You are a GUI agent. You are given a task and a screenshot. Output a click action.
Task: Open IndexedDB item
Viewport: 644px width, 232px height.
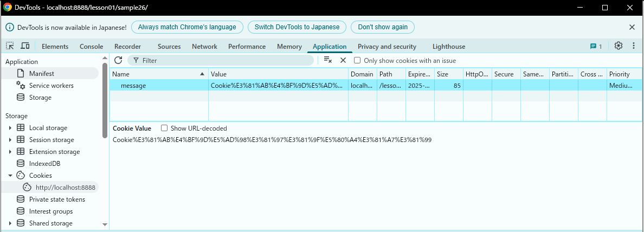coord(44,163)
